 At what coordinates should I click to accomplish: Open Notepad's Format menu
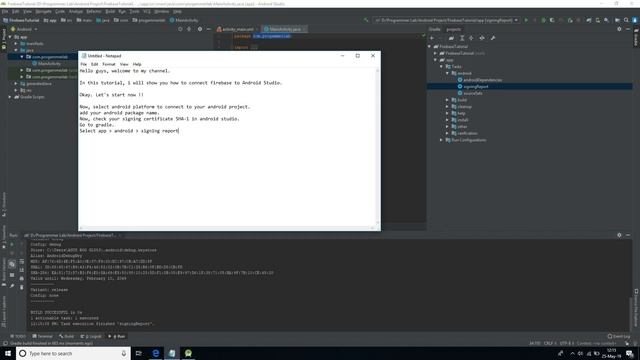(x=109, y=64)
